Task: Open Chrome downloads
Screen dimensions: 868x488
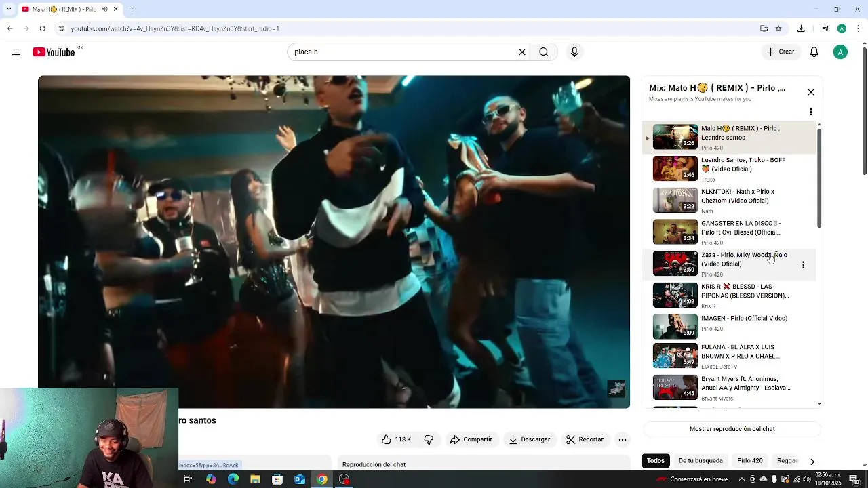Action: [801, 28]
